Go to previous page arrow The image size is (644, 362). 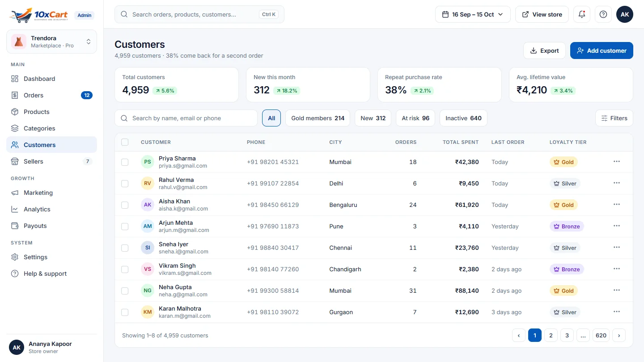(519, 335)
